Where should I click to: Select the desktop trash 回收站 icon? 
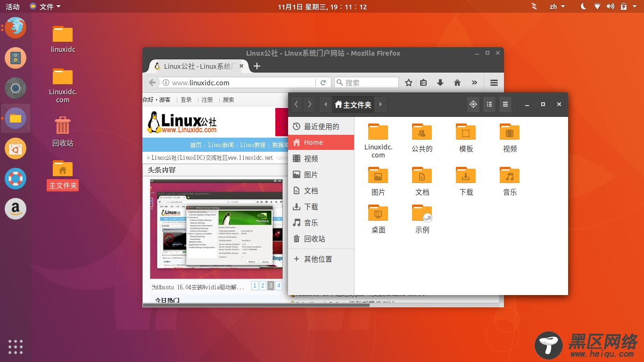(63, 132)
